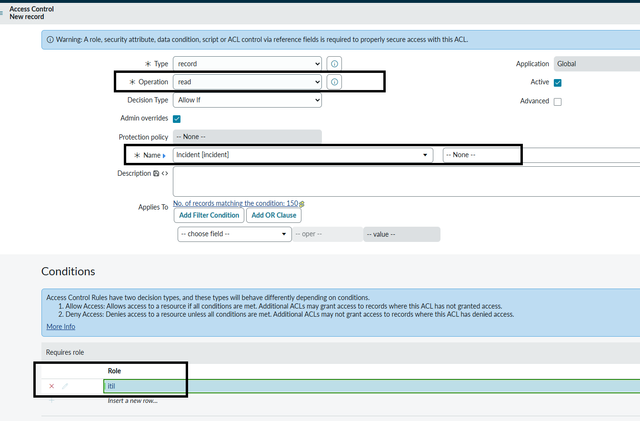The image size is (640, 421).
Task: Open the choose field dropdown
Action: (x=234, y=234)
